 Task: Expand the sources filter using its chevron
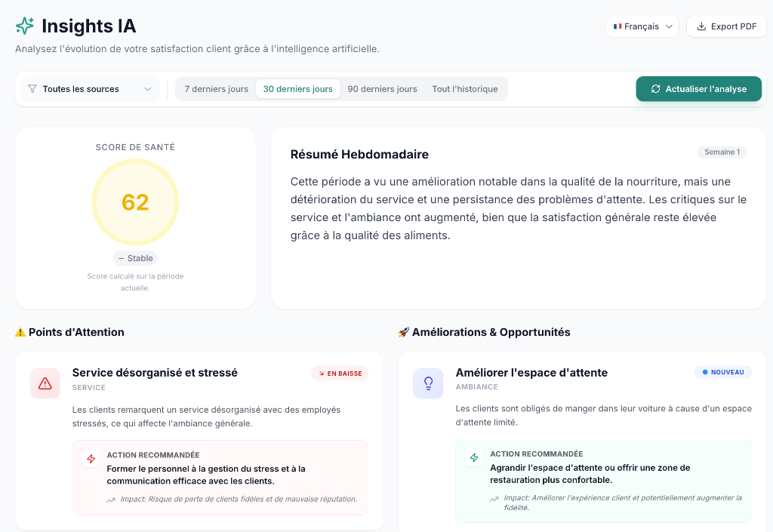tap(148, 88)
